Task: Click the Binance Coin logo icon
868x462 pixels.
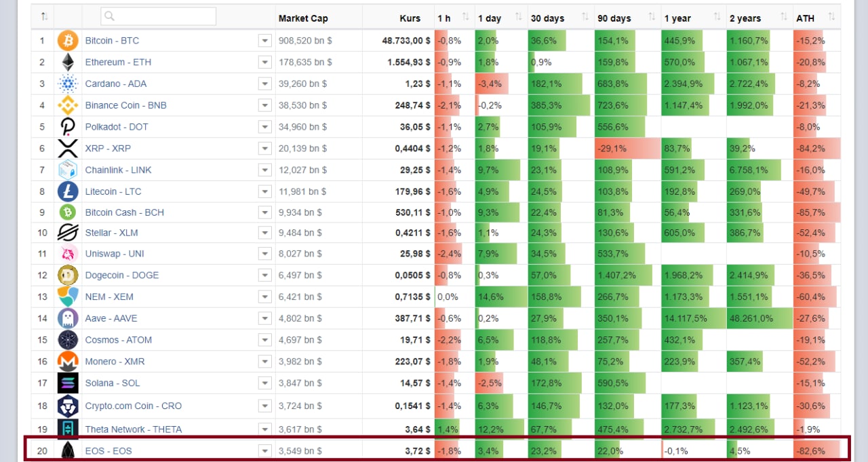Action: tap(68, 105)
